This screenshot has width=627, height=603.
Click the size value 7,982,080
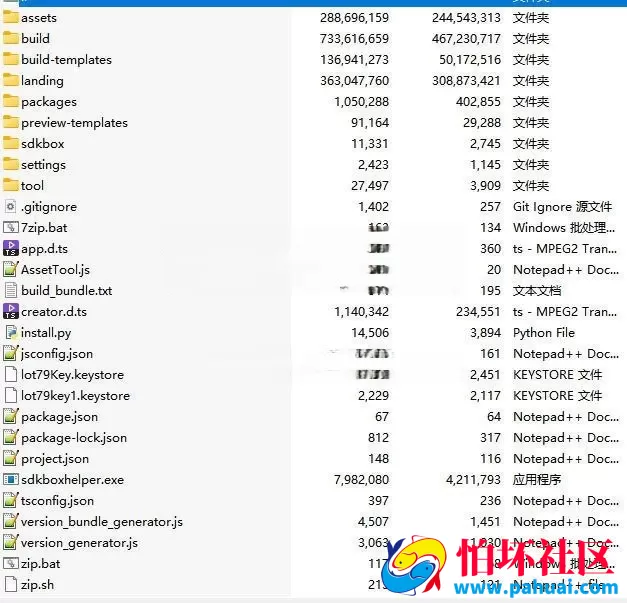[361, 479]
